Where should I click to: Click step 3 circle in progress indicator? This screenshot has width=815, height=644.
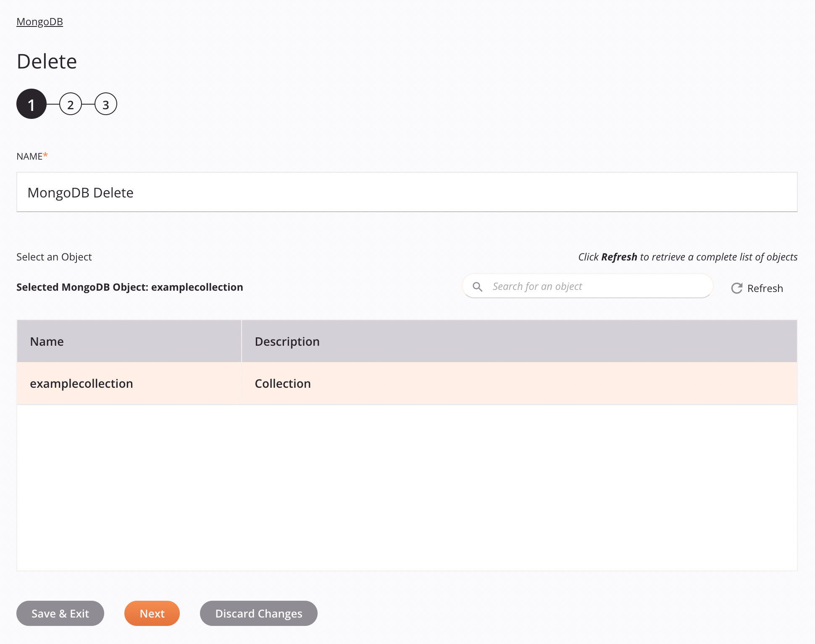click(105, 105)
